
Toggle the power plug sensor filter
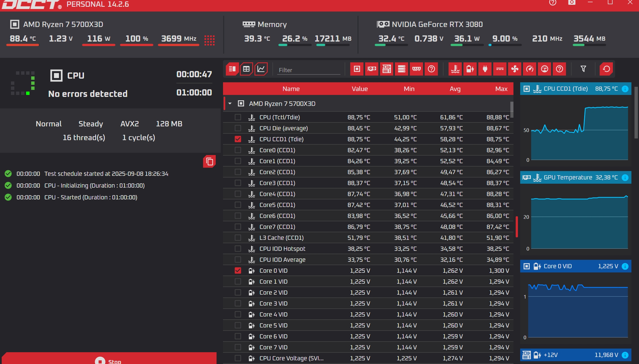[x=485, y=69]
